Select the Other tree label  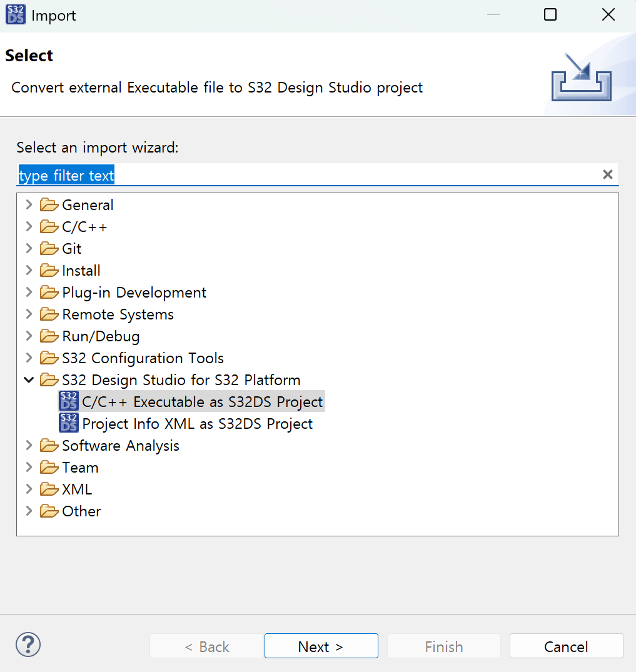tap(81, 511)
